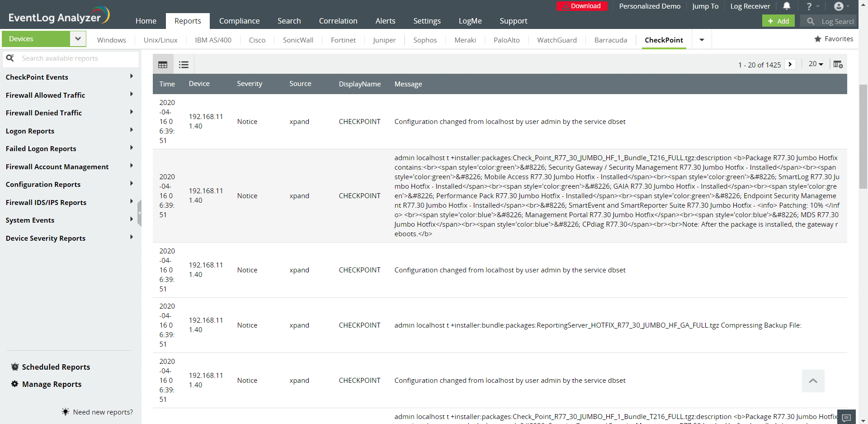Open the Settings tab
The image size is (868, 424).
(427, 21)
